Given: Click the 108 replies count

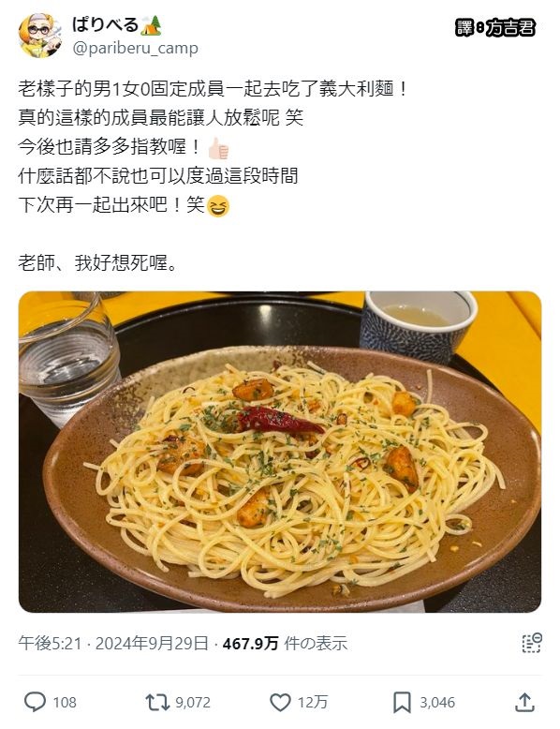Looking at the screenshot, I should click(x=65, y=703).
